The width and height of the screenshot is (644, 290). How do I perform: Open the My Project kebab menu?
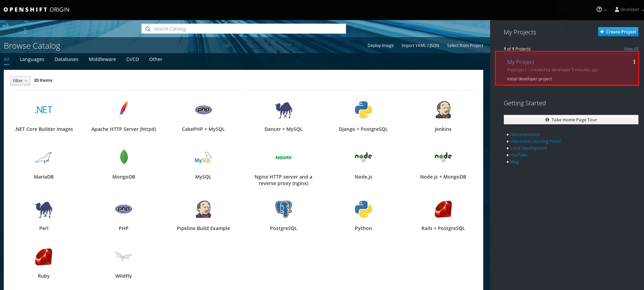pos(634,62)
